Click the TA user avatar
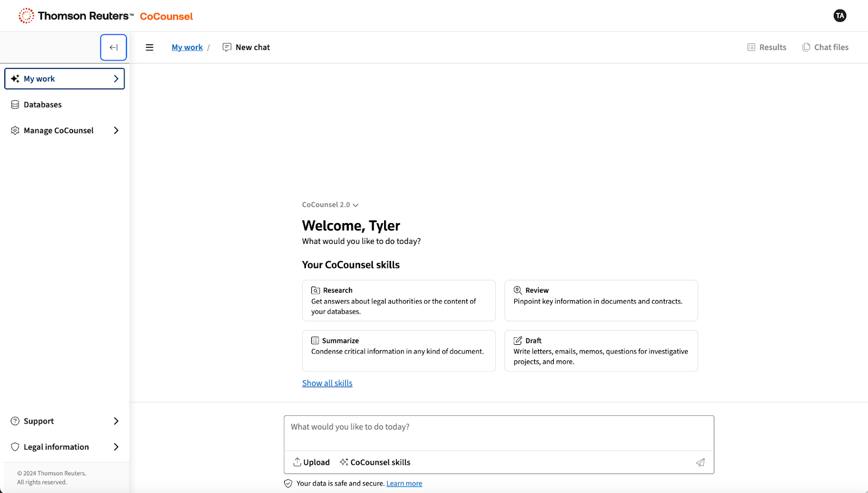The image size is (868, 493). pyautogui.click(x=839, y=16)
